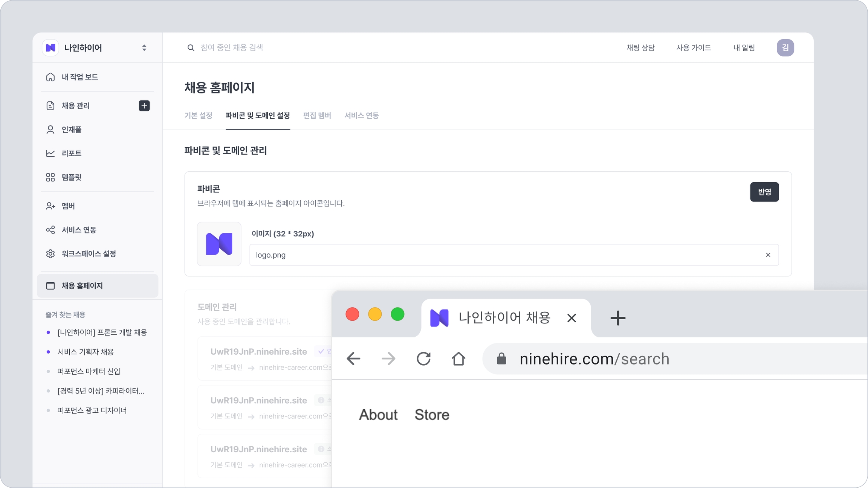The width and height of the screenshot is (868, 488).
Task: Click the ninehire.com/search address bar
Action: pos(674,359)
